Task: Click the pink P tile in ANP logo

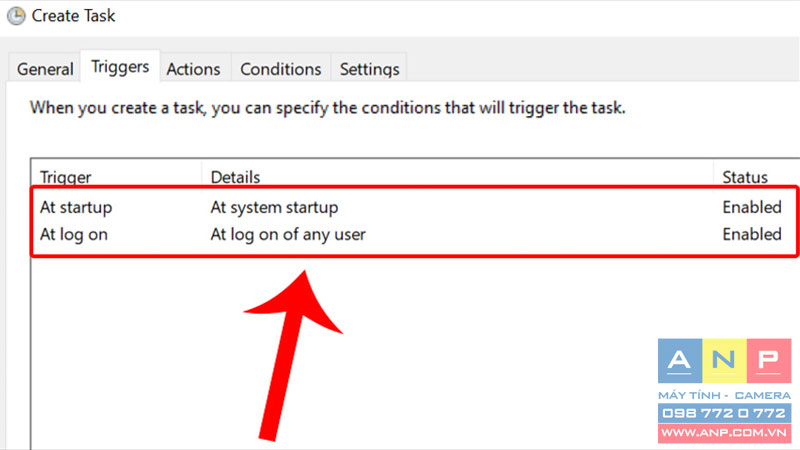Action: coord(769,361)
